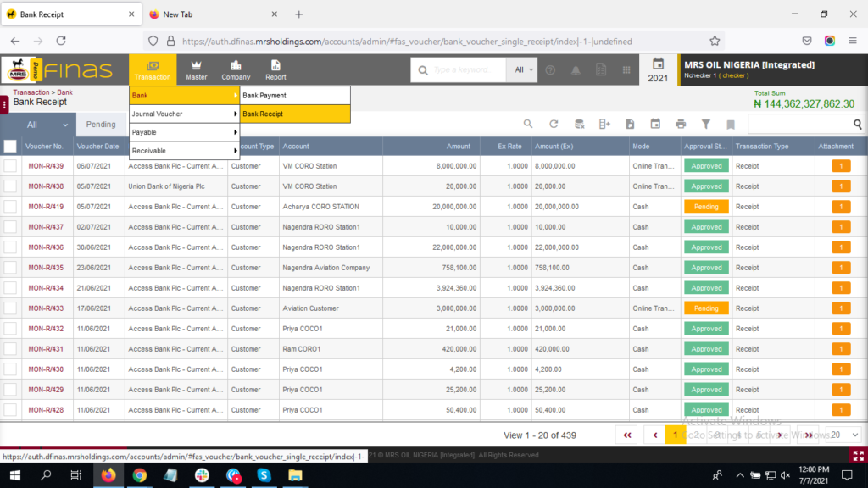This screenshot has width=868, height=488.
Task: Click the add-column icon in grid toolbar
Action: (604, 124)
